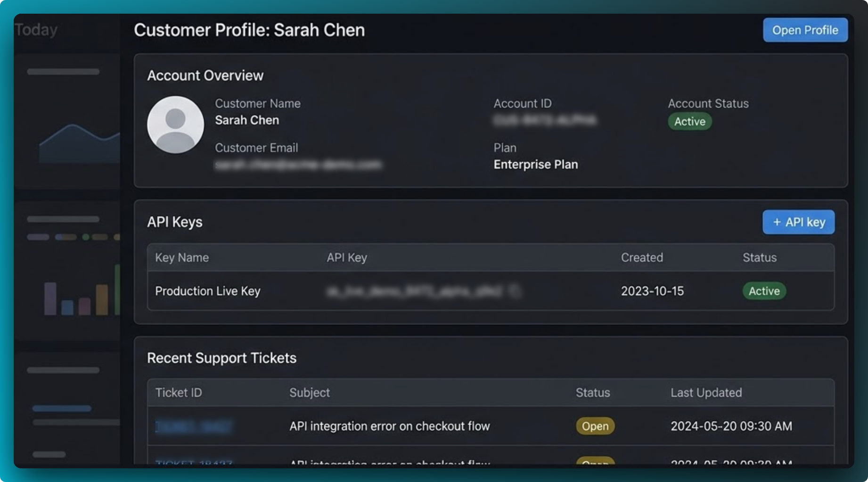Select the Enterprise Plan label
The height and width of the screenshot is (482, 868).
(535, 164)
